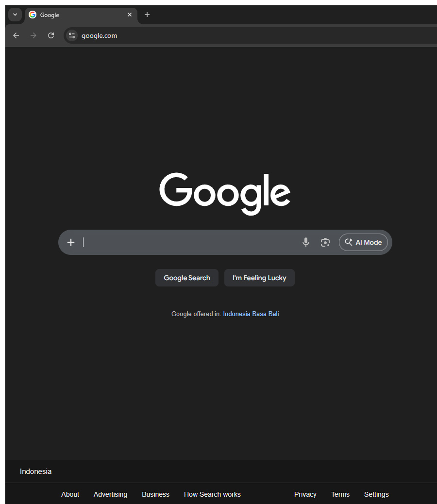This screenshot has height=504, width=437.
Task: View site information icon in address bar
Action: pos(72,35)
